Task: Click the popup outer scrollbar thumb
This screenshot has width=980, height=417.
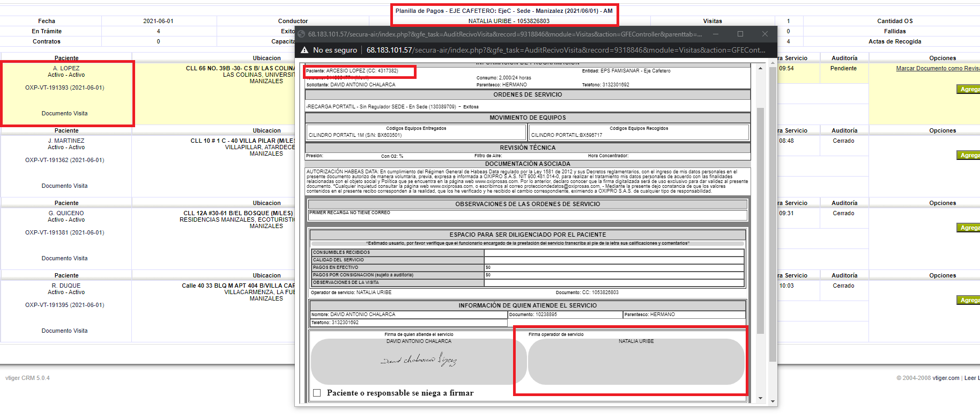Action: [x=773, y=215]
